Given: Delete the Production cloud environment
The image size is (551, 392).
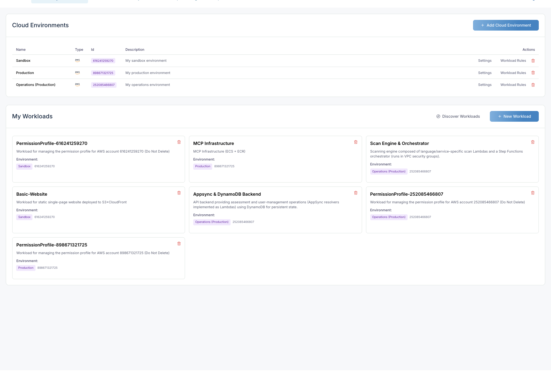Looking at the screenshot, I should tap(533, 73).
